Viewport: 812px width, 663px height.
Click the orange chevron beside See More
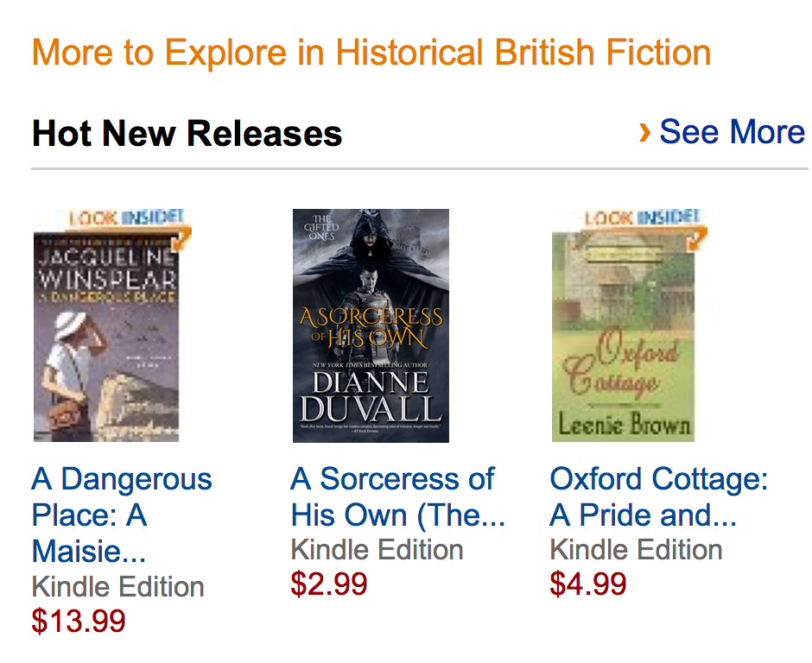644,132
